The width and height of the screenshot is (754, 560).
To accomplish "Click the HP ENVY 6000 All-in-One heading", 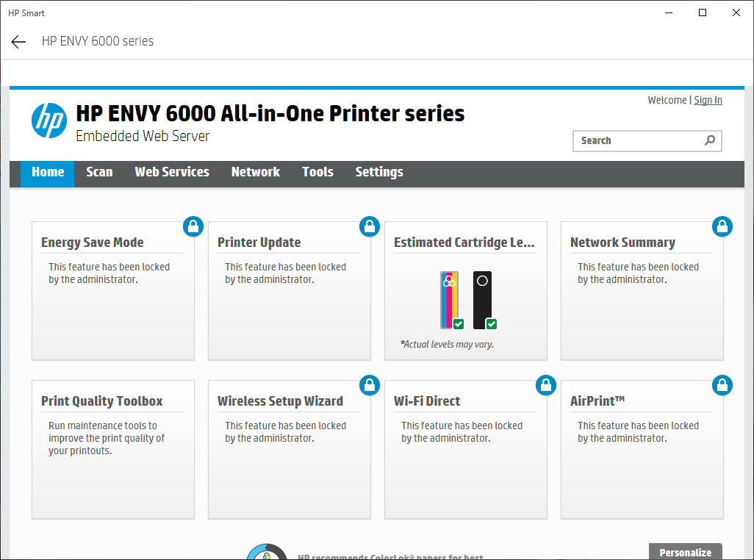I will tap(270, 113).
